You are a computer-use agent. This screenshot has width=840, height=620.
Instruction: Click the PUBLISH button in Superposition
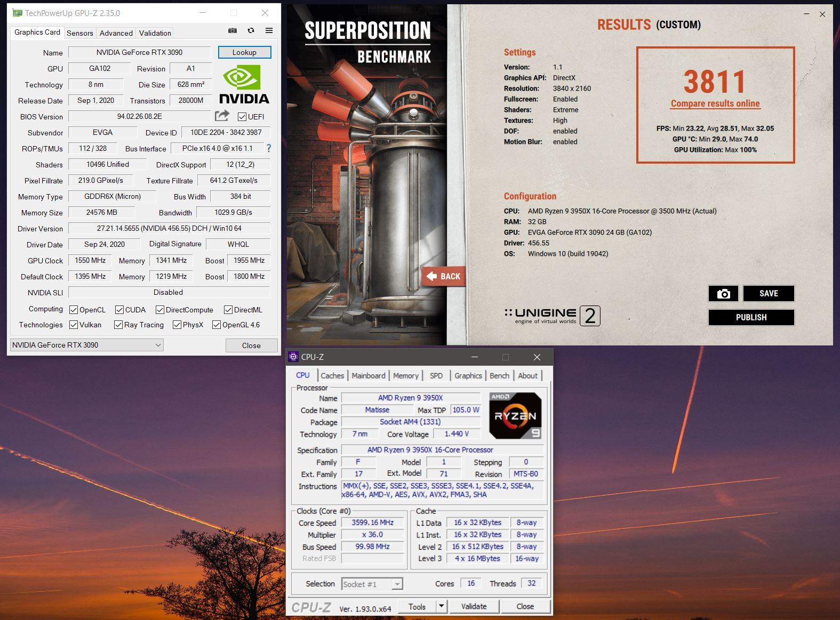pos(751,317)
